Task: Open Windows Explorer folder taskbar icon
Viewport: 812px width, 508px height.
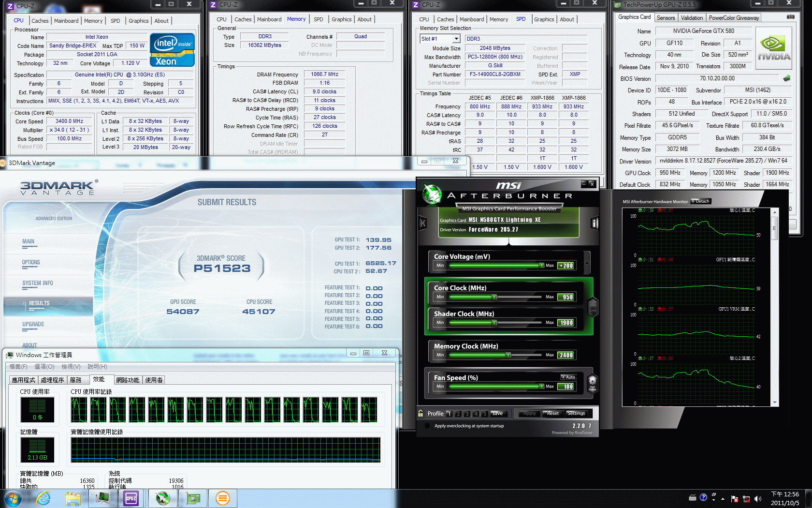Action: (x=73, y=498)
